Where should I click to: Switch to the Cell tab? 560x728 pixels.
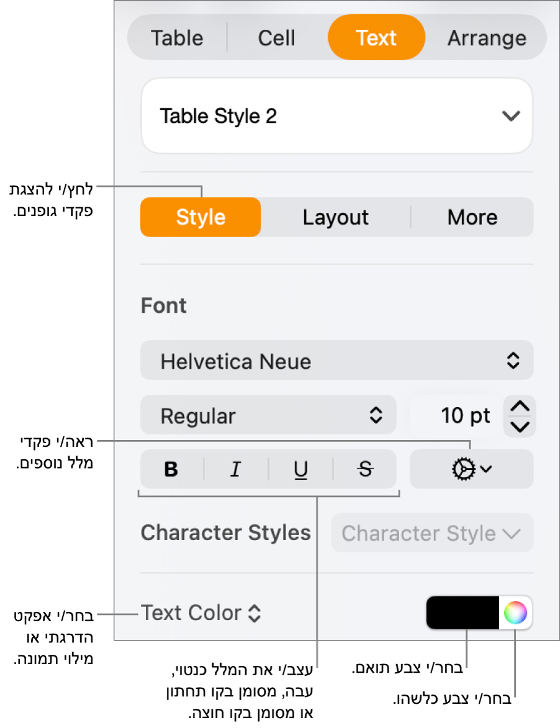tap(276, 38)
